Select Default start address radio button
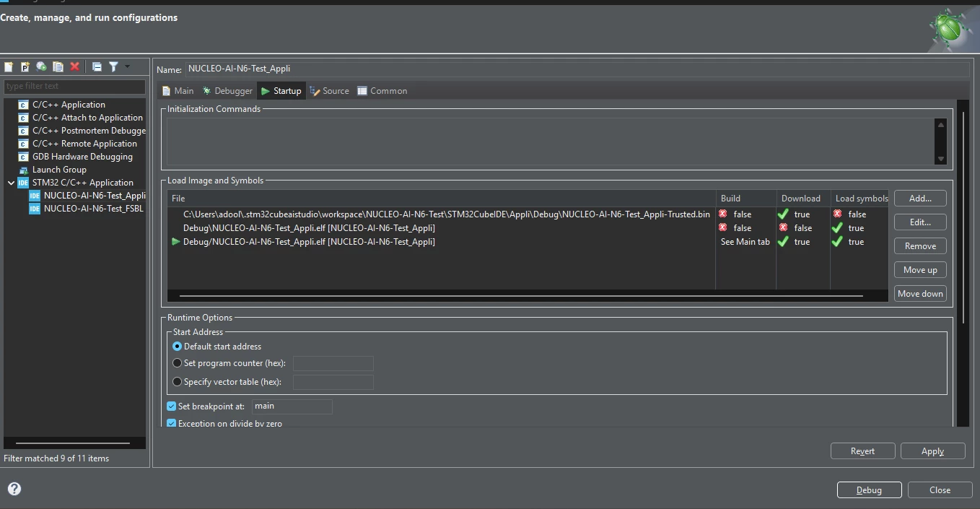 click(178, 347)
